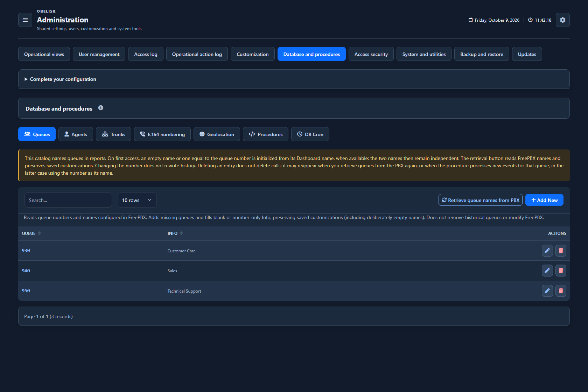Open the Updates tab
This screenshot has height=392, width=588.
(x=527, y=54)
